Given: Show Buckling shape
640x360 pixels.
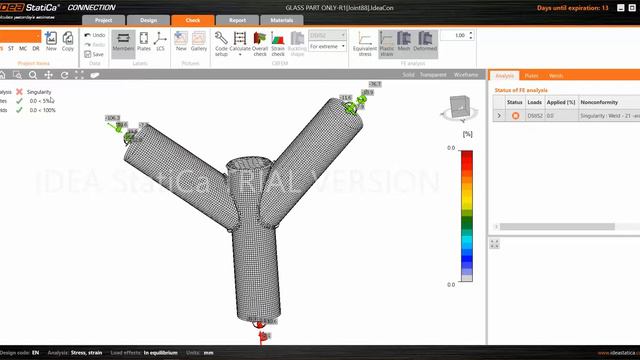Looking at the screenshot, I should pos(297,44).
